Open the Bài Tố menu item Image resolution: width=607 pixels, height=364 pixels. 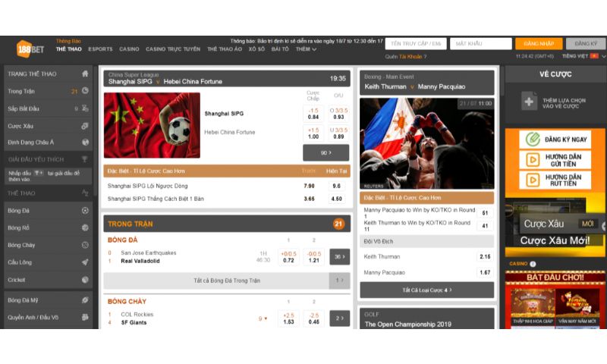[280, 49]
